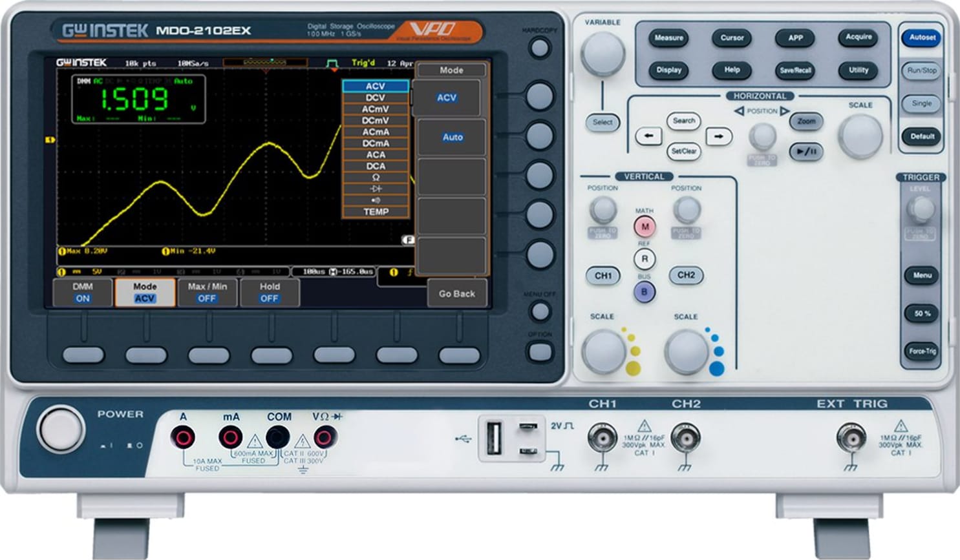Toggle Max/Min from OFF using its softkey
Image resolution: width=960 pixels, height=560 pixels.
[207, 292]
